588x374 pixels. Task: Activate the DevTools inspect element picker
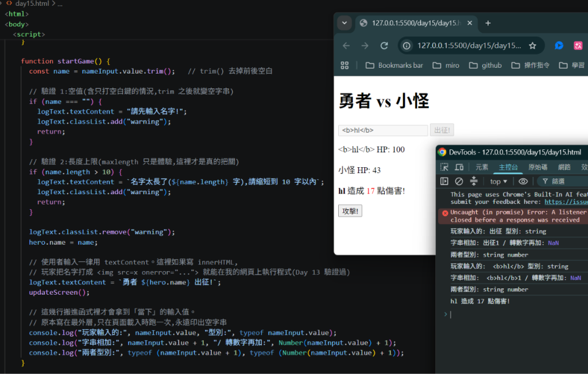444,167
